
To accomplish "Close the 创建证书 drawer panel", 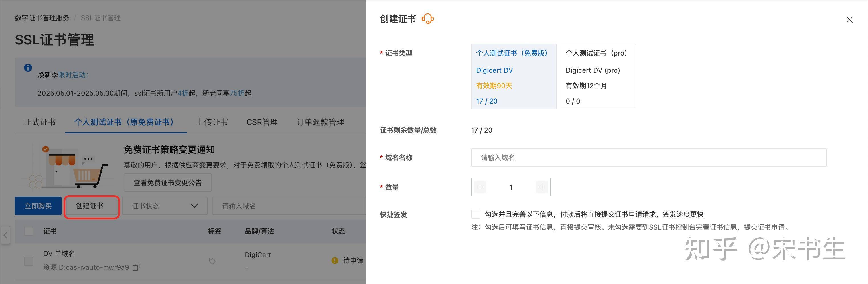I will pos(849,20).
